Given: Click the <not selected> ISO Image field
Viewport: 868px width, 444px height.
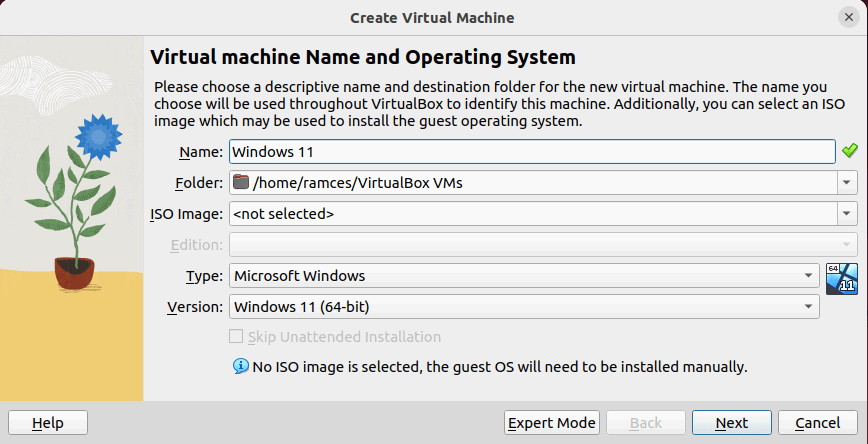Looking at the screenshot, I should 530,213.
